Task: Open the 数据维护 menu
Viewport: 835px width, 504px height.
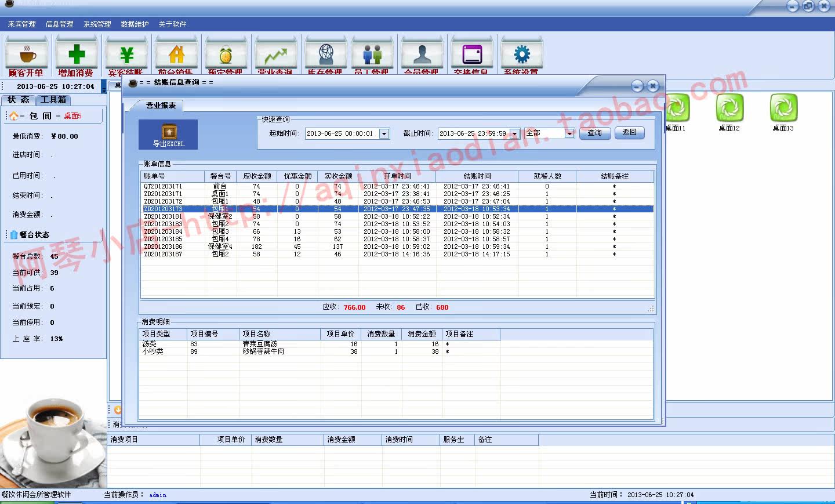Action: pyautogui.click(x=135, y=24)
